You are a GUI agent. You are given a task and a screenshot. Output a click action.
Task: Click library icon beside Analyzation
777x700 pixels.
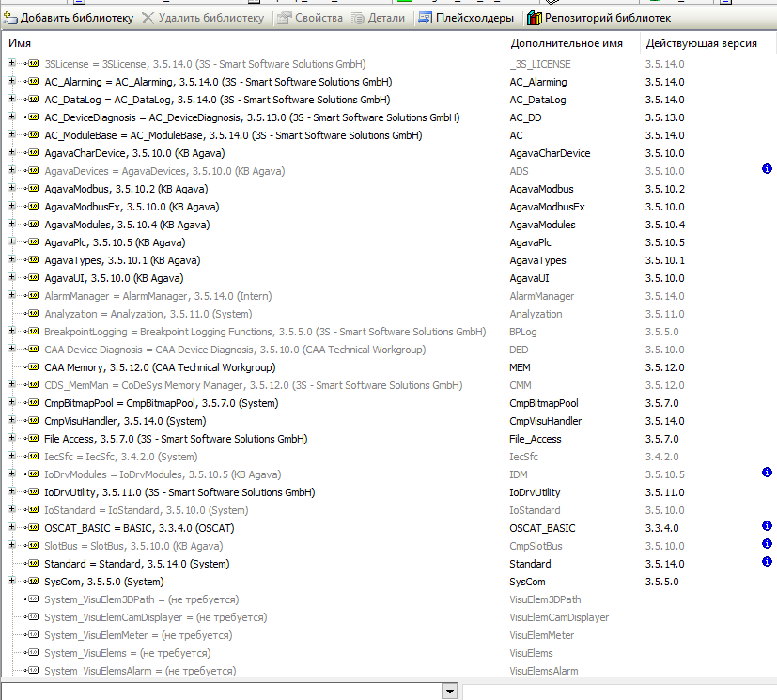[x=33, y=314]
